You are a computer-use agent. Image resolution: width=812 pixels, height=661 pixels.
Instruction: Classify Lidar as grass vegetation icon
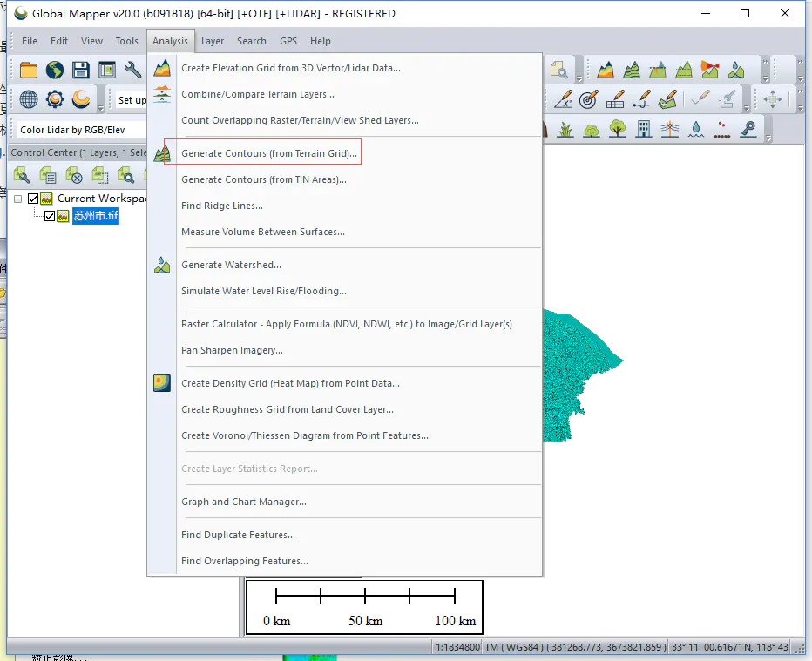tap(565, 129)
